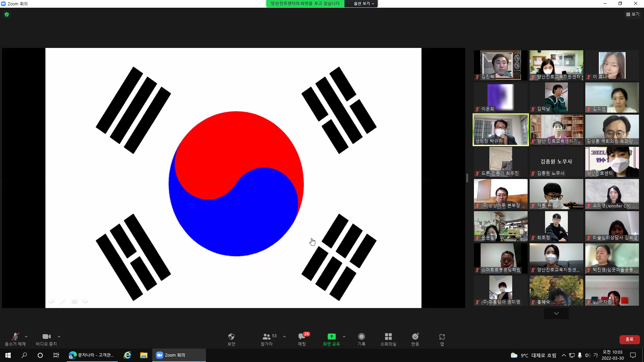Select (주)마음담아 명미영 thumbnail
The image size is (644, 362).
coord(501,291)
